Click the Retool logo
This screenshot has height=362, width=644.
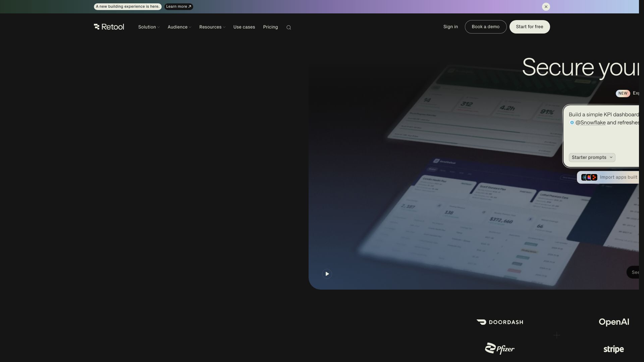(x=109, y=27)
